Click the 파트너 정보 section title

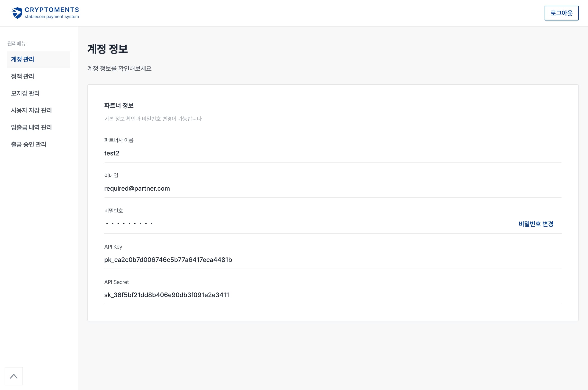[119, 106]
